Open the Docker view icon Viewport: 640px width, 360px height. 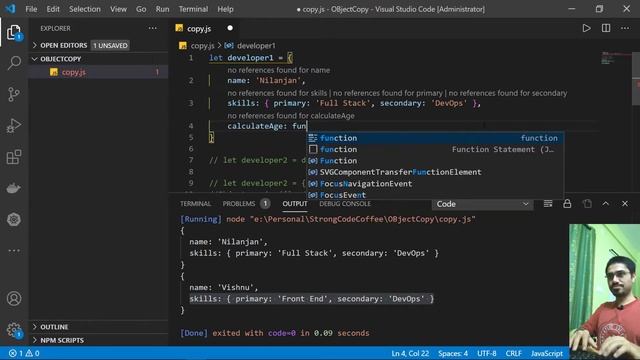(x=14, y=188)
